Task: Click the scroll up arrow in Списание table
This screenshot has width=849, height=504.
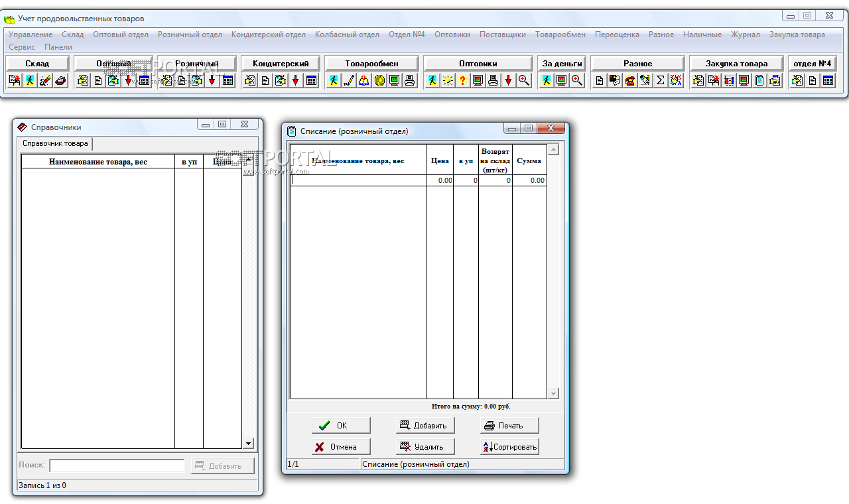Action: click(x=554, y=150)
